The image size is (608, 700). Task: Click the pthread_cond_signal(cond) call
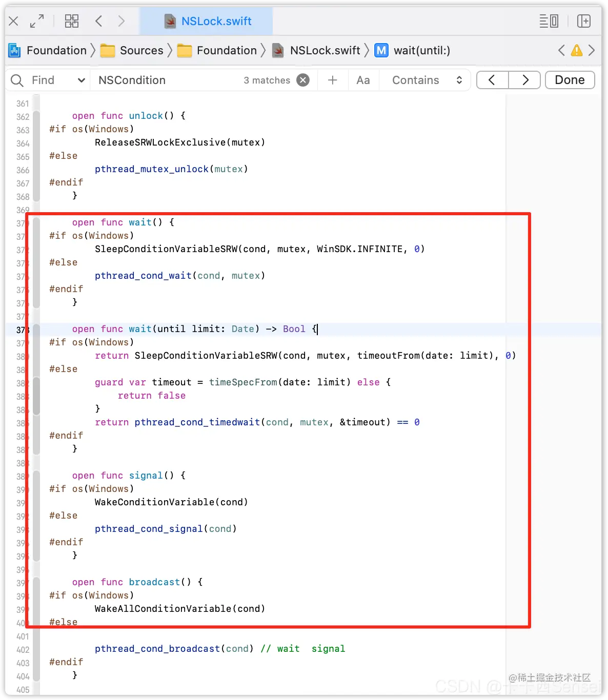pos(166,529)
